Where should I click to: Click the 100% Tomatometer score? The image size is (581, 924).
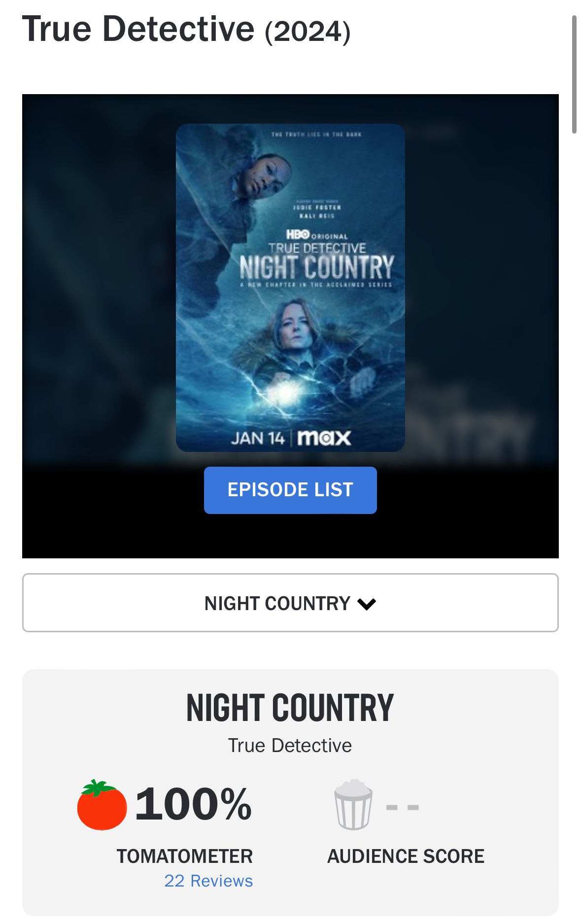click(x=193, y=804)
